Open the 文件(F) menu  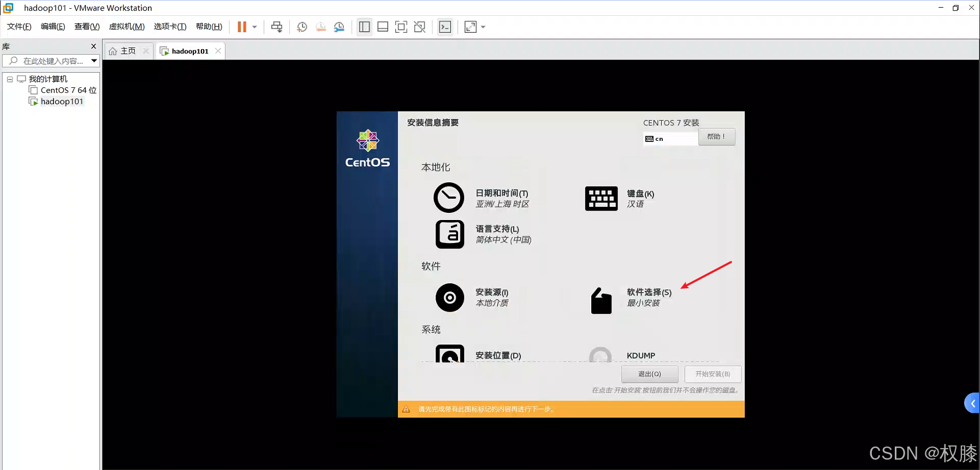point(19,27)
